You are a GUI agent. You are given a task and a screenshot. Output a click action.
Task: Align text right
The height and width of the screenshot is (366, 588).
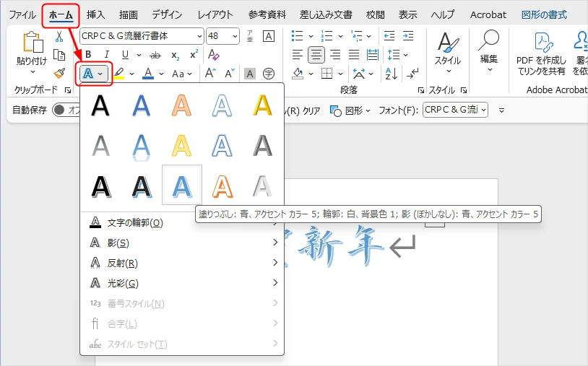point(335,55)
